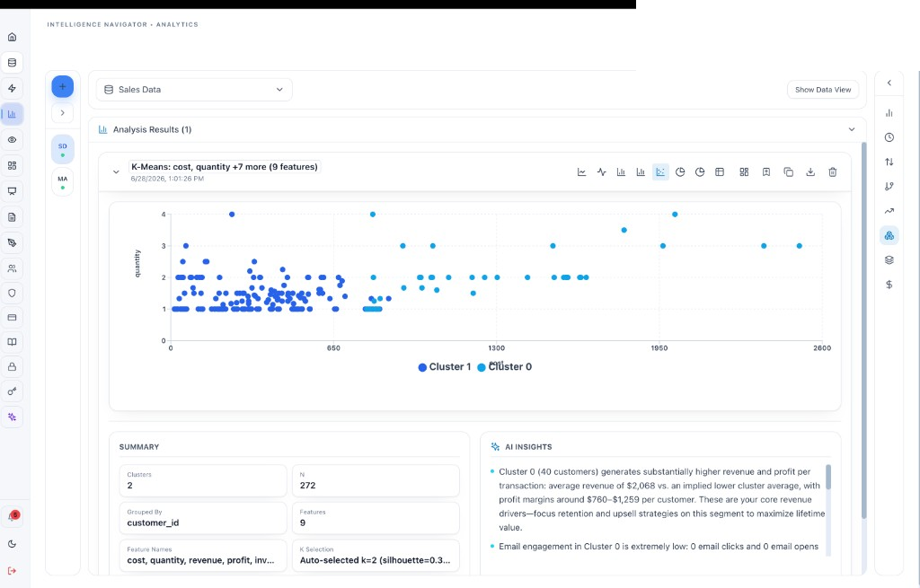Image resolution: width=920 pixels, height=588 pixels.
Task: Open the shield icon in left sidebar
Action: [x=12, y=294]
